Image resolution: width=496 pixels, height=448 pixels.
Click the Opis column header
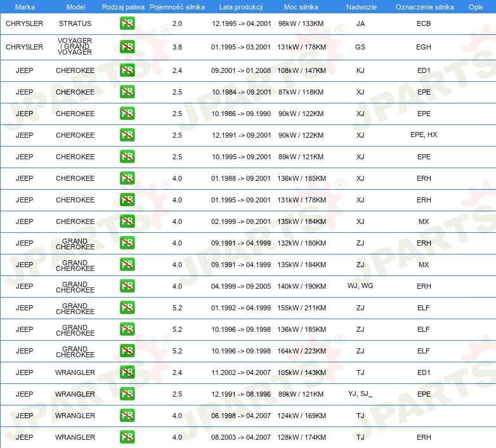coord(476,7)
